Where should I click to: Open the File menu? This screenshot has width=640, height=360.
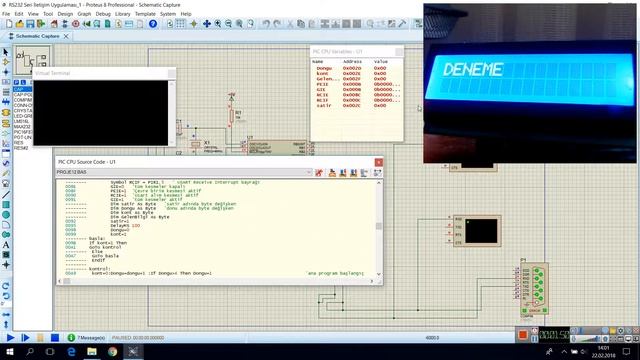coord(6,14)
